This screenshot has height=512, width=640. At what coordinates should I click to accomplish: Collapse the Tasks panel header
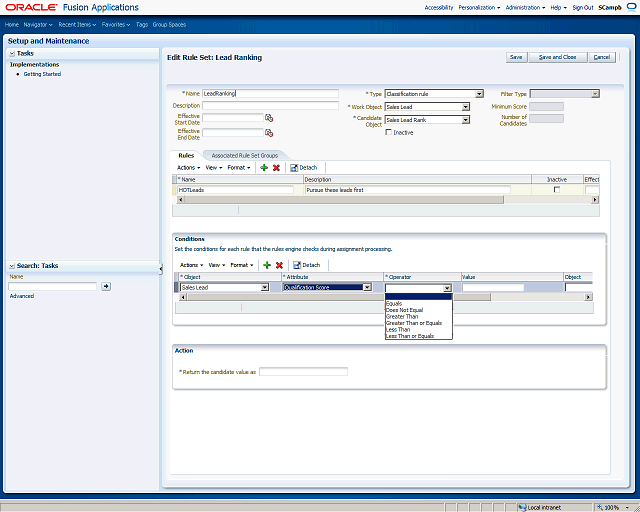tap(12, 53)
